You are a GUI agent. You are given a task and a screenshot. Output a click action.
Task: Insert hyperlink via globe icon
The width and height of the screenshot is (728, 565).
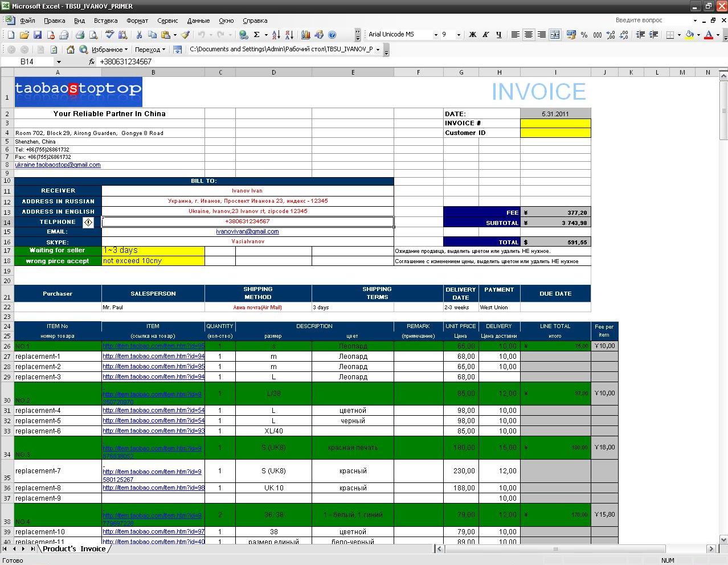[x=243, y=35]
